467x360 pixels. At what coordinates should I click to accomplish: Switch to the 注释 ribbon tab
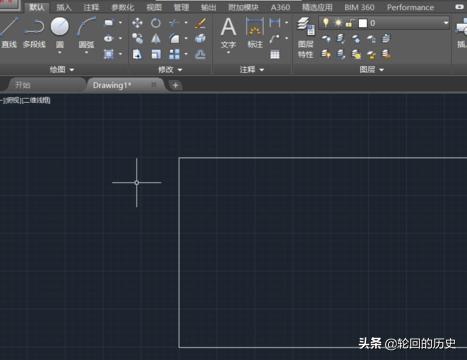point(91,7)
